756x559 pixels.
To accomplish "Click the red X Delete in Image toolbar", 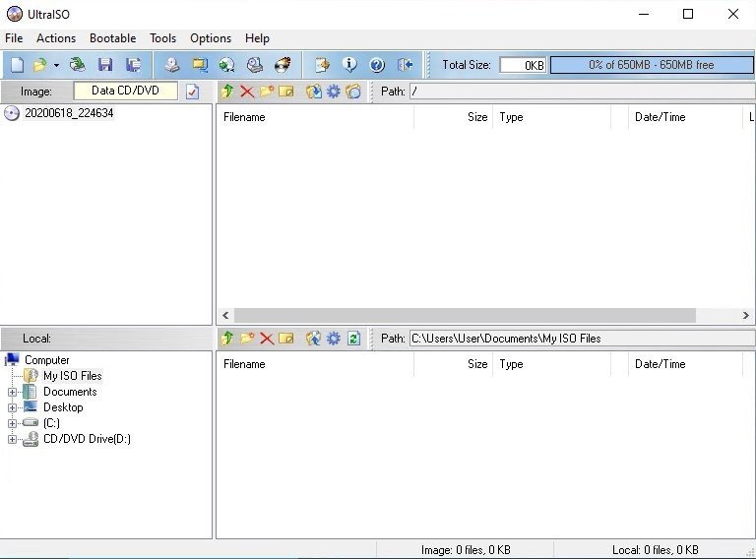I will coord(247,92).
